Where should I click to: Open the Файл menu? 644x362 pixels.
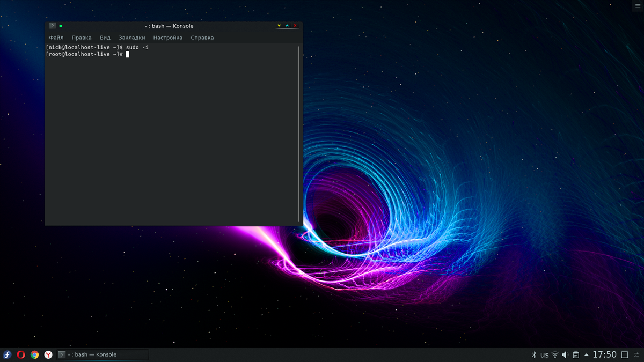[x=56, y=38]
